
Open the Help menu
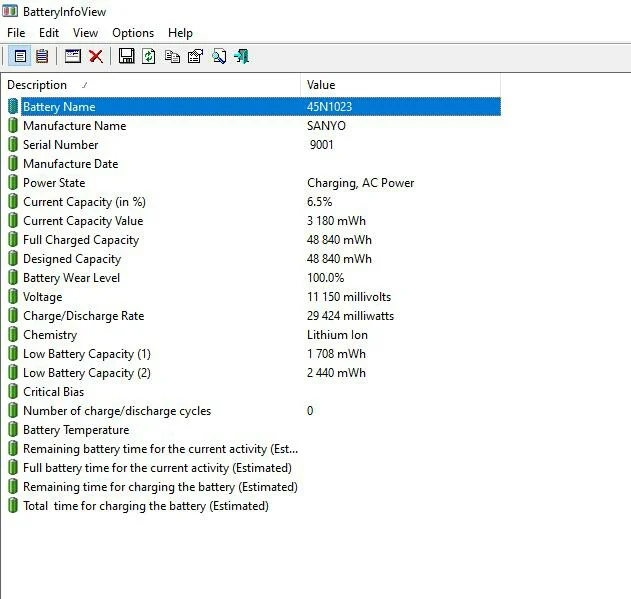(x=180, y=33)
